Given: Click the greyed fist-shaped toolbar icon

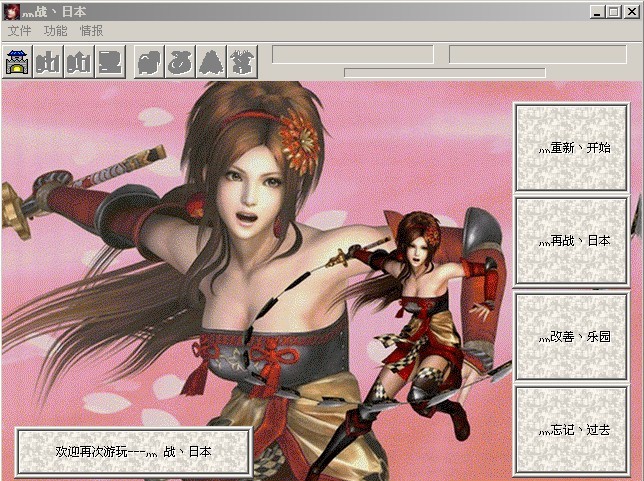Looking at the screenshot, I should (150, 62).
